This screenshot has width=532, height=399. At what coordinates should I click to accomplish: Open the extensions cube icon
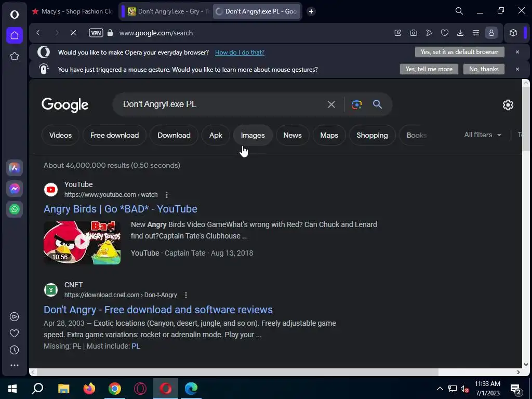tap(513, 33)
